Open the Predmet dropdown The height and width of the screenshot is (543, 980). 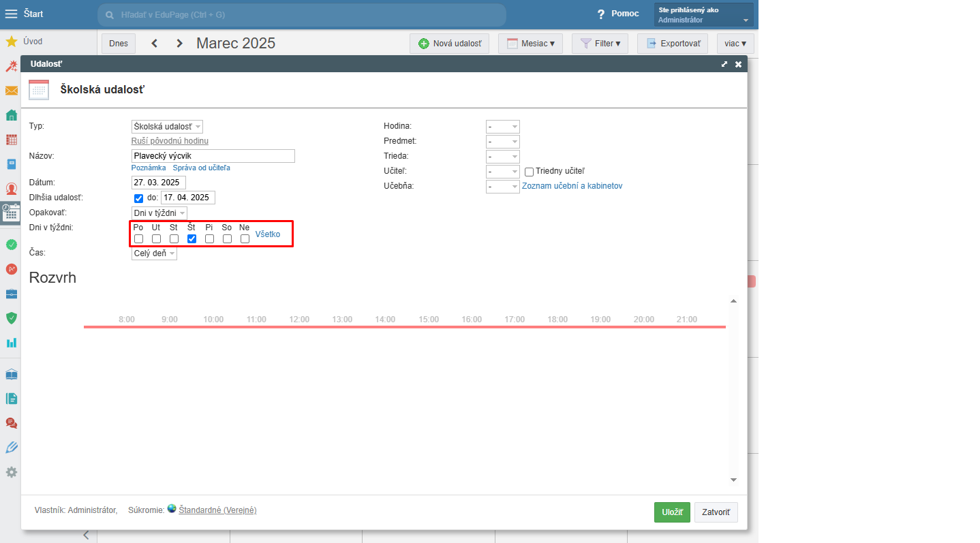pos(502,142)
